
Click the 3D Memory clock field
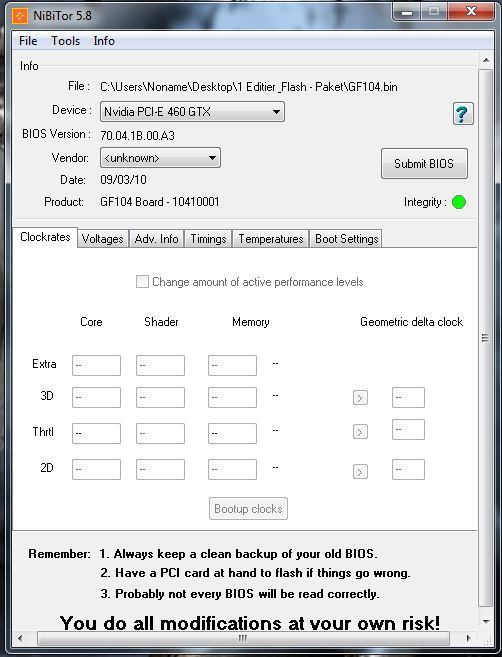point(232,397)
